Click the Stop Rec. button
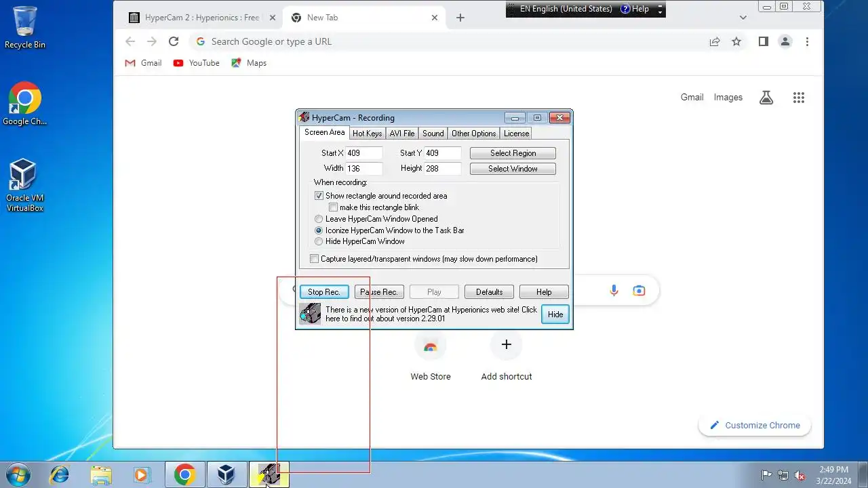This screenshot has width=868, height=488. coord(324,292)
